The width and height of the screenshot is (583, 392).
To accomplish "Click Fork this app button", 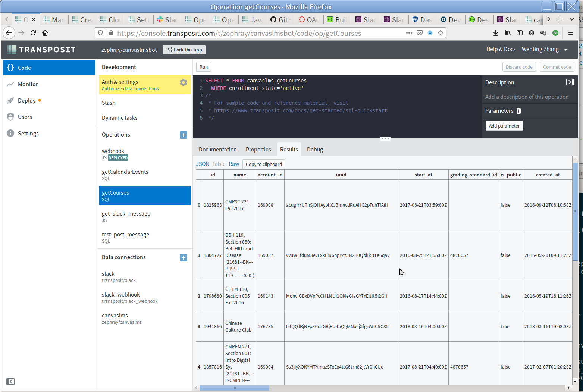I will 184,50.
